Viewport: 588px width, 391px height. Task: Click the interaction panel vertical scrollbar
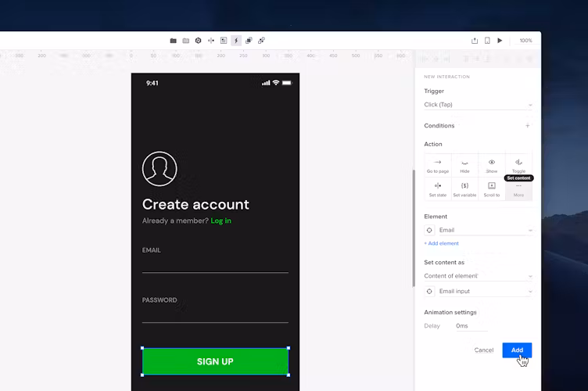[x=414, y=228]
